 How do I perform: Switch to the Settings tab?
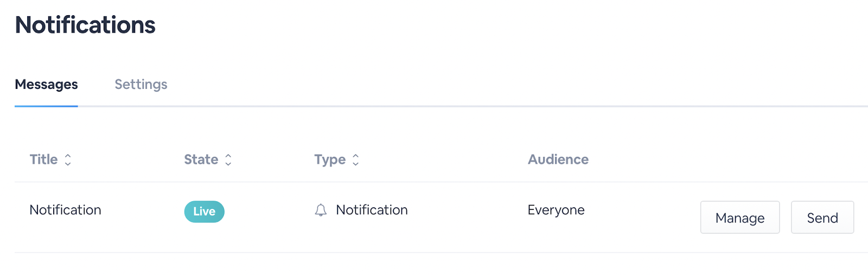[x=141, y=85]
